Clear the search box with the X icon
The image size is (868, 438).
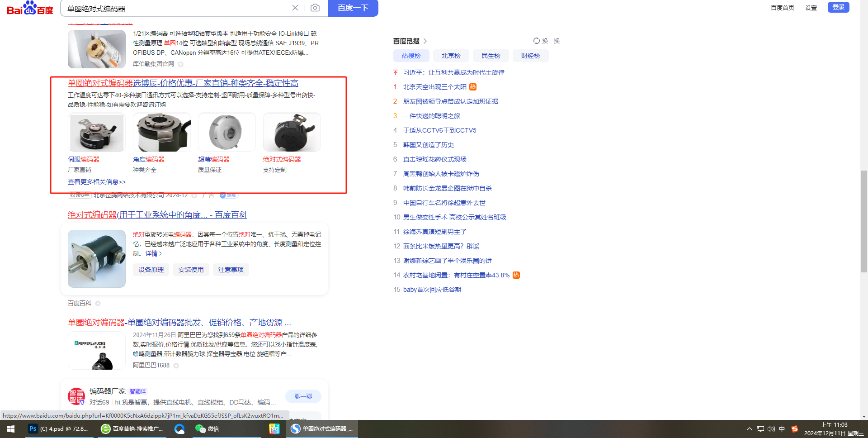tap(295, 8)
